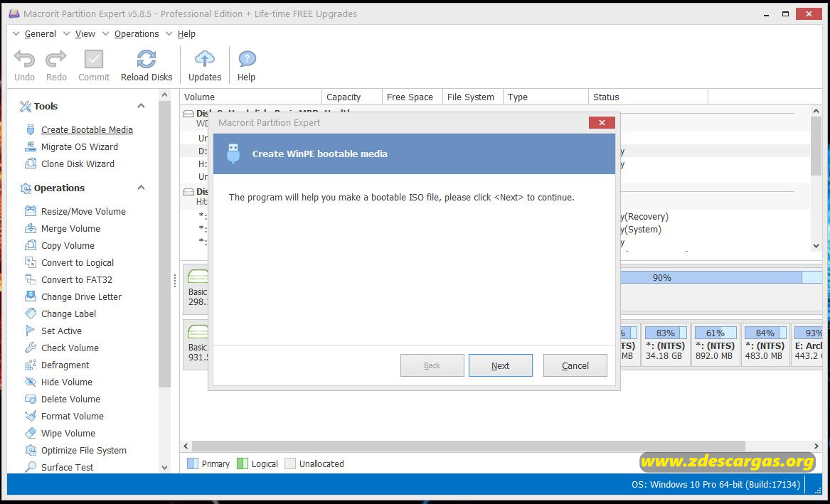
Task: Click the Primary legend color swatch
Action: coord(193,463)
